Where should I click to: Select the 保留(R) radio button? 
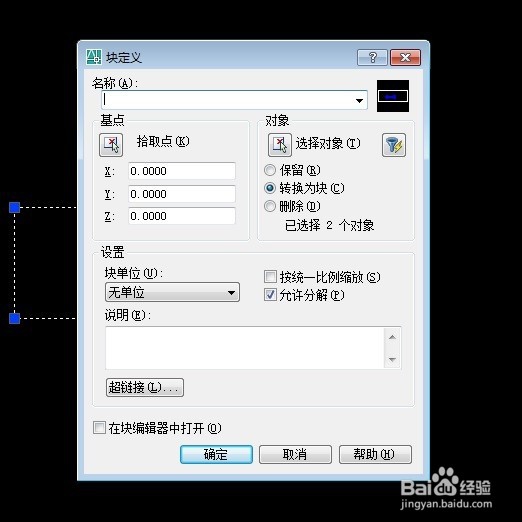pos(270,170)
